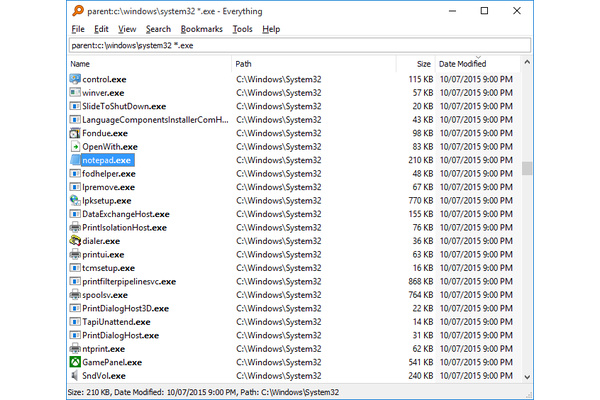
Task: Sort results by Name column header
Action: (150, 64)
